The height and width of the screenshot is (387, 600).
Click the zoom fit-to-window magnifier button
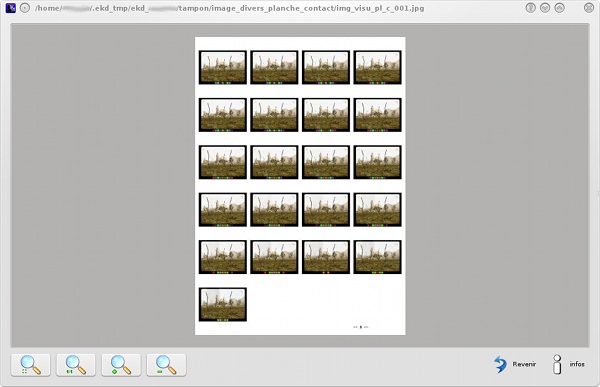click(31, 365)
